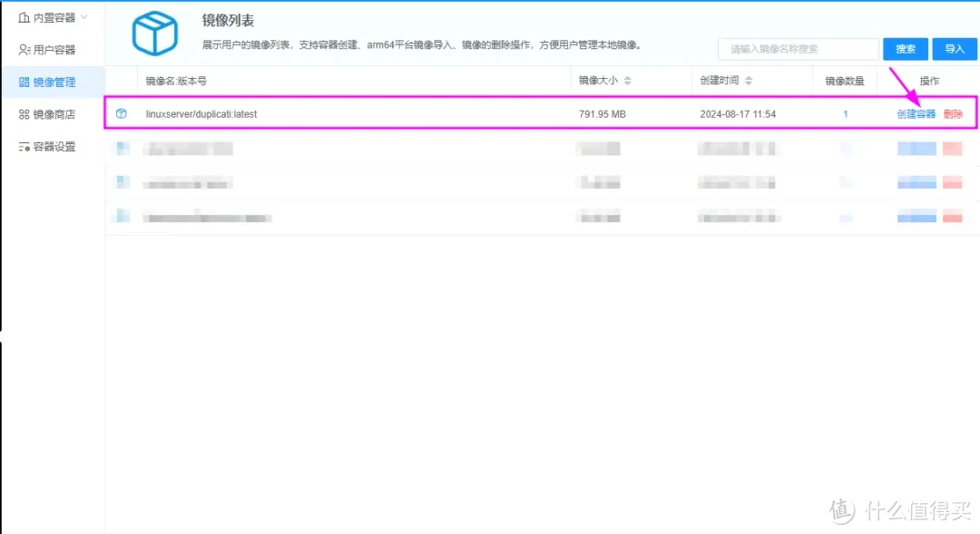Click 删除 to remove the duplicati image

tap(954, 113)
